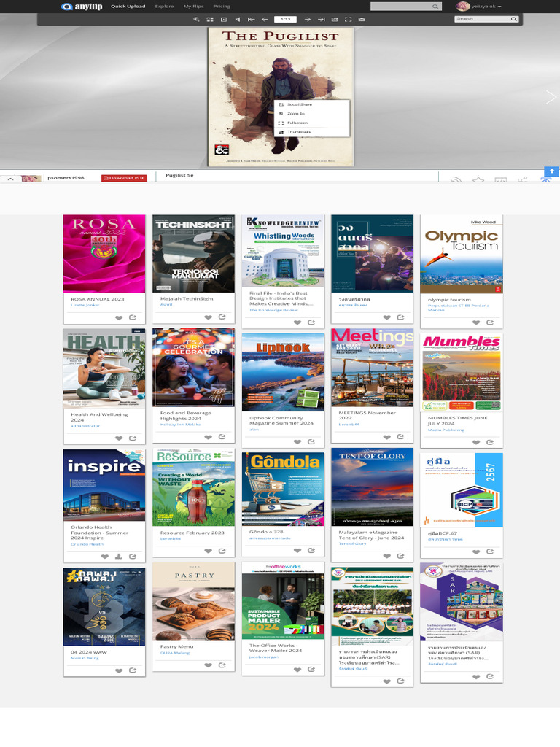
Task: Toggle the flipbook sound speaker icon
Action: 238,19
